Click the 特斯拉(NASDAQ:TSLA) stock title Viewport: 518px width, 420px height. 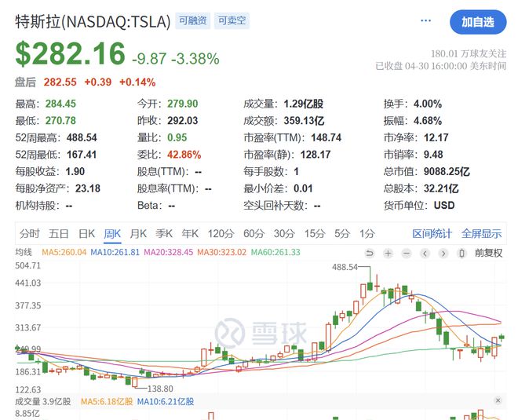tap(93, 22)
